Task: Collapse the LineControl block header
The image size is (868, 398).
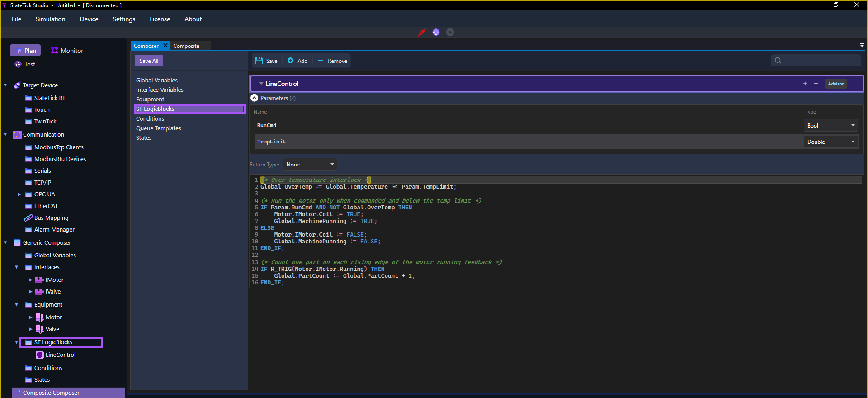Action: pos(261,84)
